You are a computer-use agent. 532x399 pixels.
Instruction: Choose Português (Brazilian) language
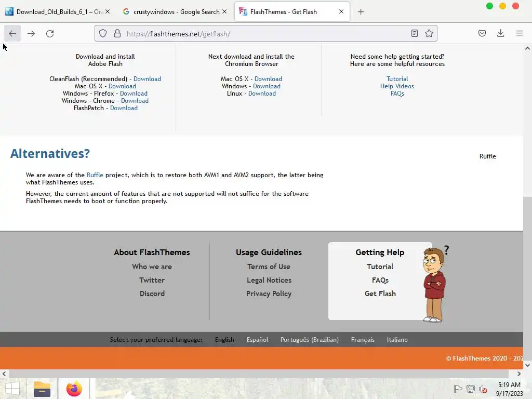(310, 340)
